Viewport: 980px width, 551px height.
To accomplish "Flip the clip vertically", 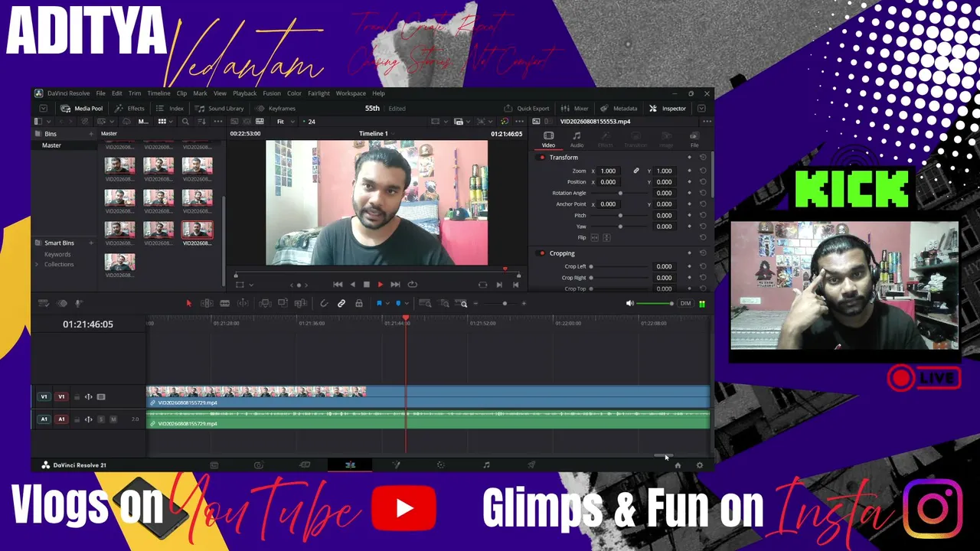I will pyautogui.click(x=606, y=238).
